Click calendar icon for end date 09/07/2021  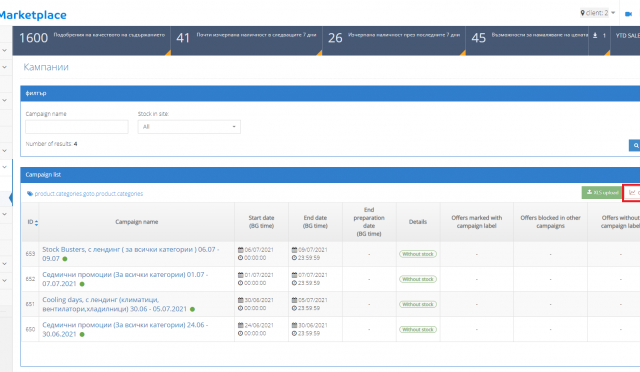(294, 250)
